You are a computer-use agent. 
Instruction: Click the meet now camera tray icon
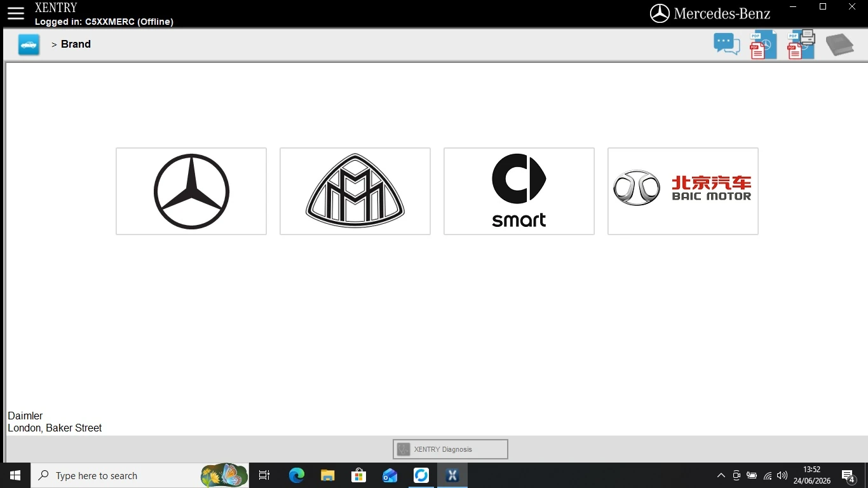pos(736,475)
